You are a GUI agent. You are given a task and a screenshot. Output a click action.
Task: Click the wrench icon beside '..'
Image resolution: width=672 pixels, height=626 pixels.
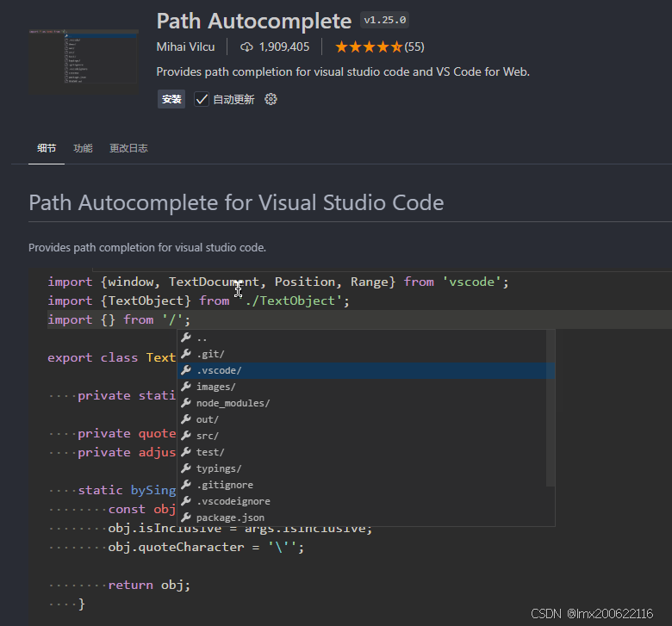click(x=186, y=338)
